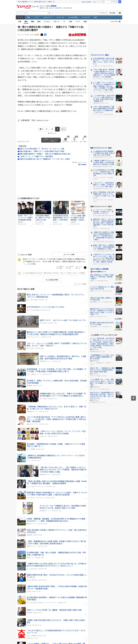138x644 pixels.
Task: Select the エキスパート navigation tab
Action: [x=48, y=17]
